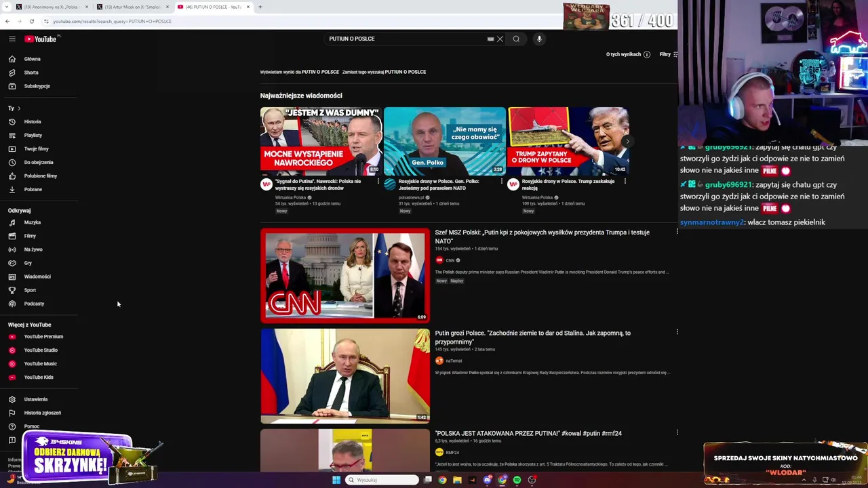Screen dimensions: 868x488
Task: Open options menu for Trump reakcja video
Action: point(625,182)
